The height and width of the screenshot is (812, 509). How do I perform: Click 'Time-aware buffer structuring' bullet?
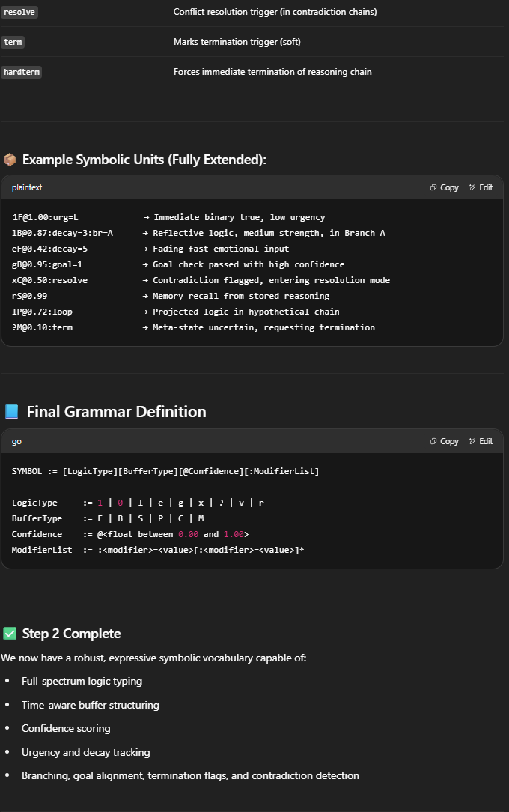[x=91, y=706]
